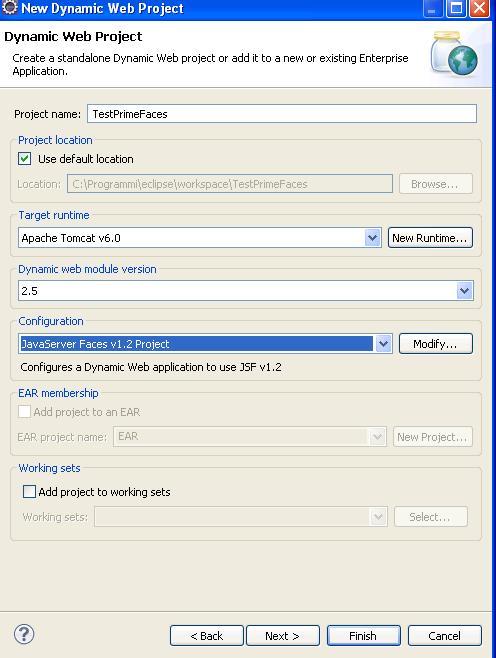The image size is (496, 658).
Task: Click Finish to create the project
Action: (363, 636)
